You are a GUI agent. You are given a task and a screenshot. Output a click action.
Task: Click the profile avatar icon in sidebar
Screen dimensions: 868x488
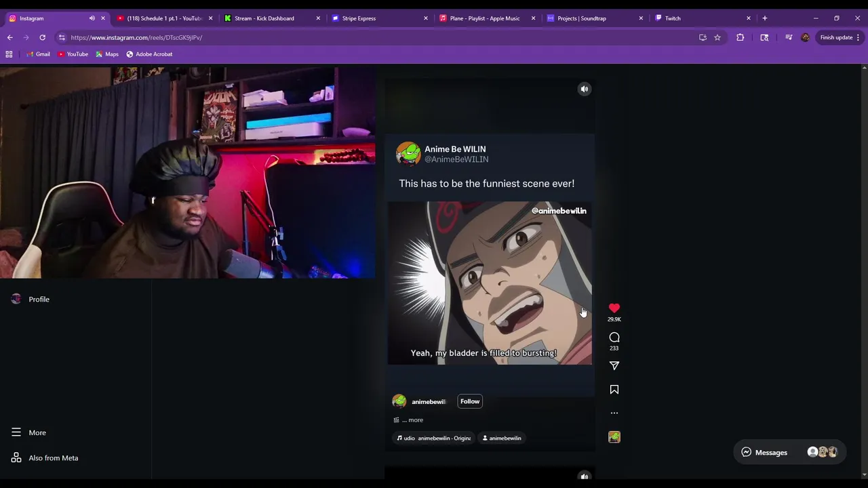pyautogui.click(x=16, y=299)
